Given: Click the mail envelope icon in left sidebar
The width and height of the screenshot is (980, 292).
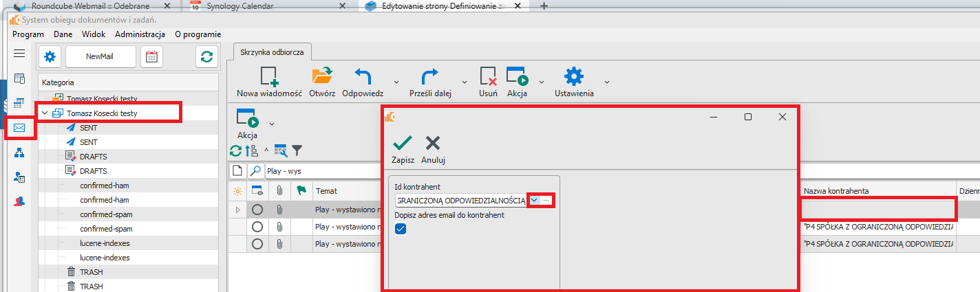Looking at the screenshot, I should click(x=19, y=127).
